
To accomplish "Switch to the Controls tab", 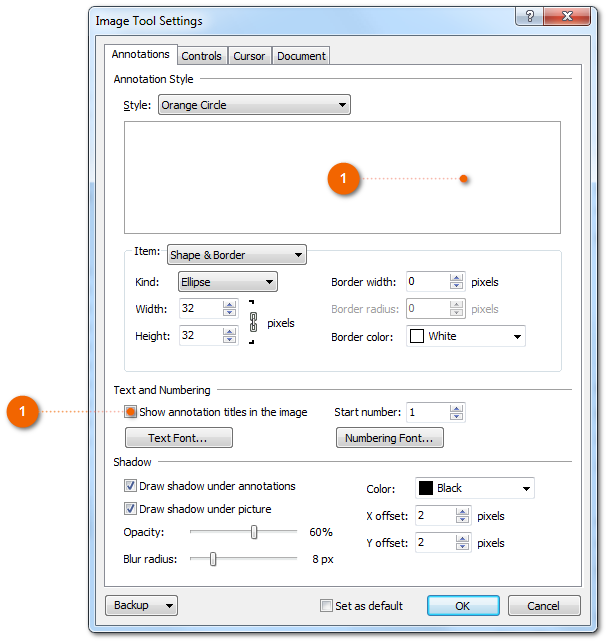I will click(201, 56).
